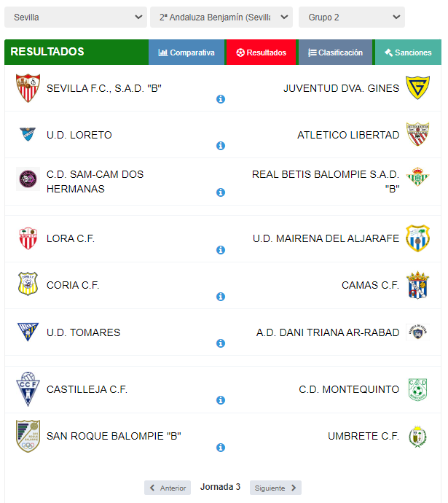Go to previous round with Anterior button
This screenshot has width=448, height=503.
pyautogui.click(x=168, y=488)
